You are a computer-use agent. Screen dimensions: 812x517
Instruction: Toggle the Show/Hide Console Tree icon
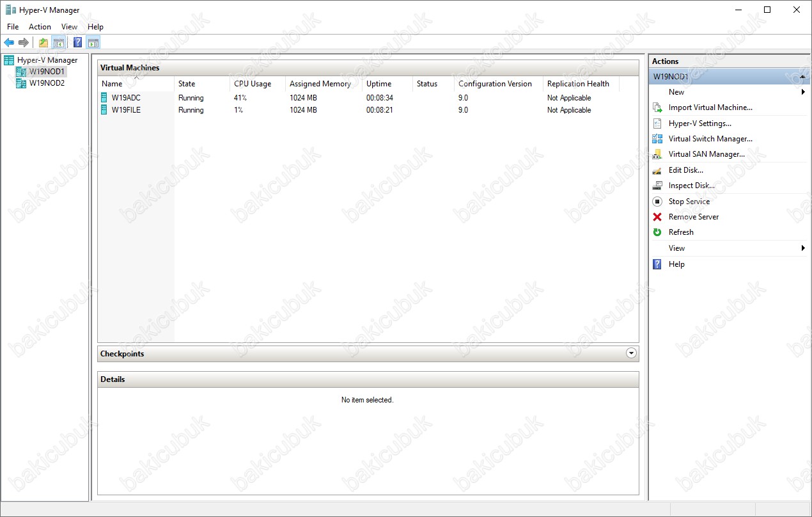point(58,42)
